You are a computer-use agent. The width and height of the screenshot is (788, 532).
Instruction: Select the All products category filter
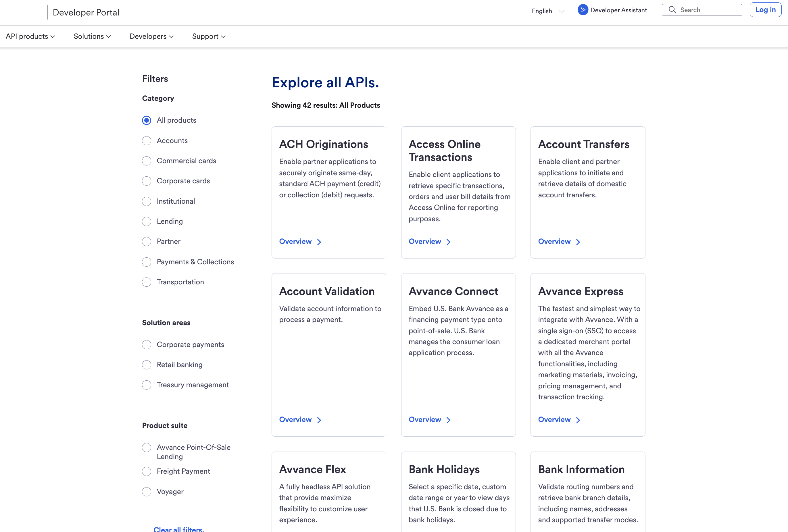click(x=147, y=120)
